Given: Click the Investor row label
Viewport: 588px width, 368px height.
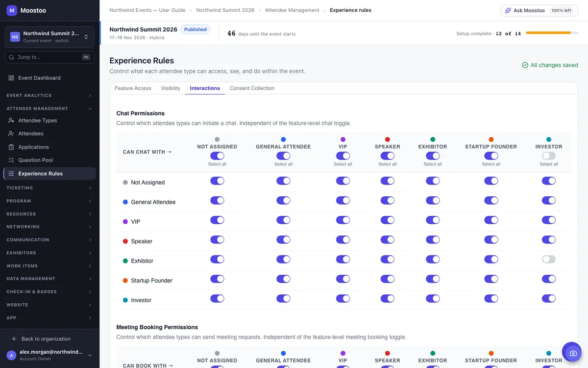Looking at the screenshot, I should pos(141,300).
